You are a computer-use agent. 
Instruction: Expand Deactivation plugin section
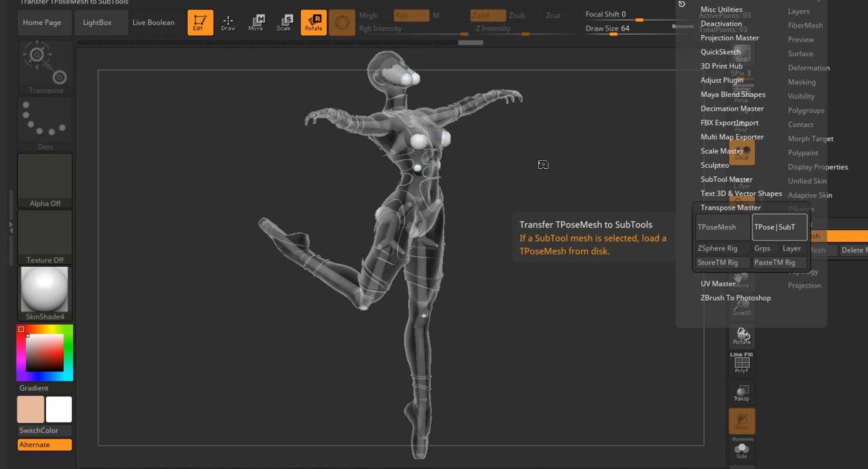click(x=721, y=23)
